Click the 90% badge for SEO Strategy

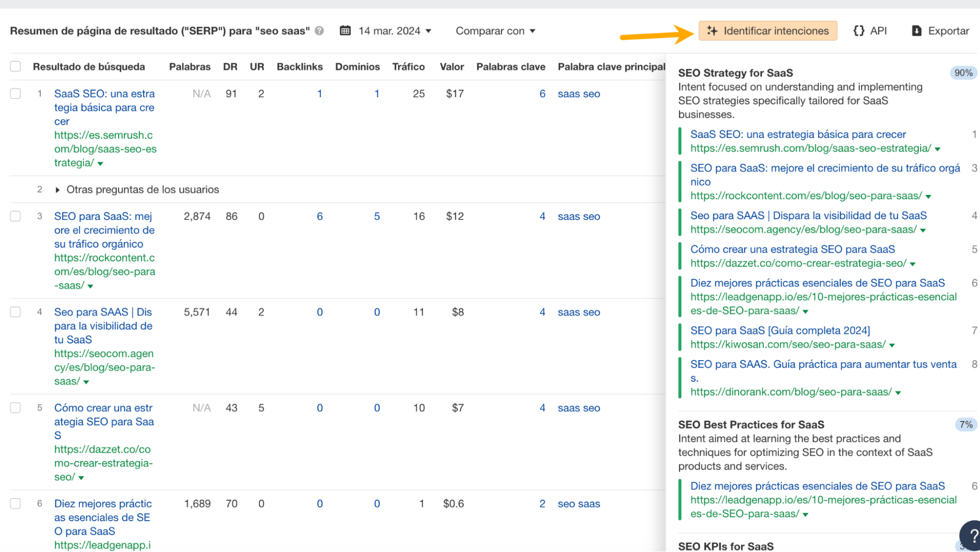click(963, 73)
